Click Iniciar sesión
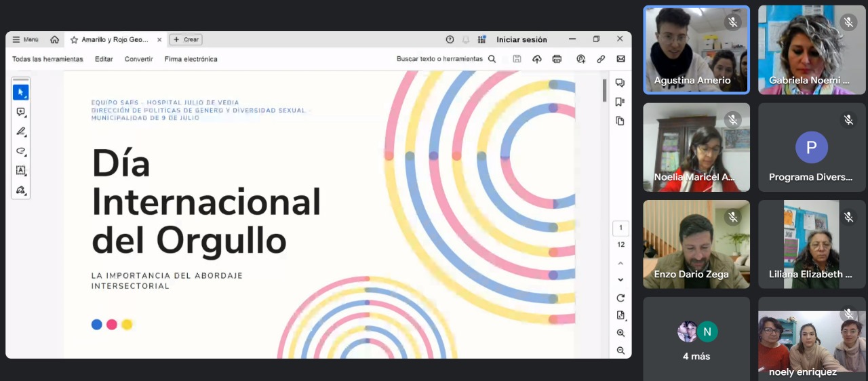 pyautogui.click(x=521, y=39)
